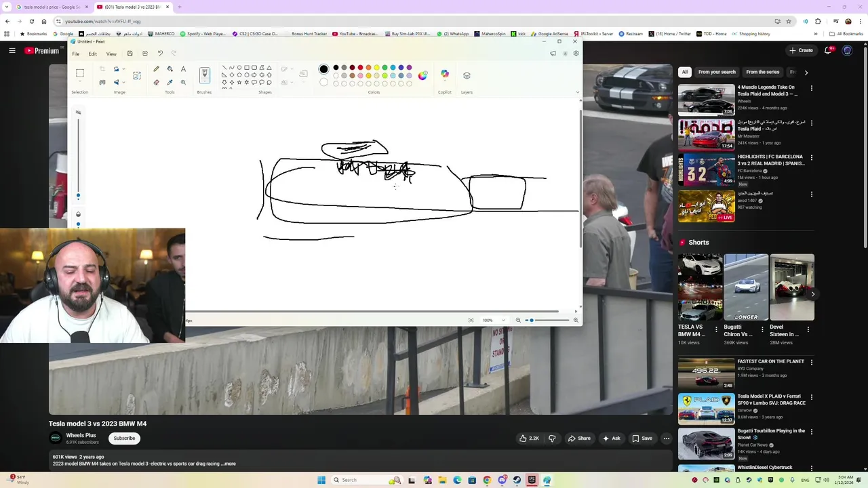Click the Chrome address bar URL
The height and width of the screenshot is (488, 868).
pos(103,21)
